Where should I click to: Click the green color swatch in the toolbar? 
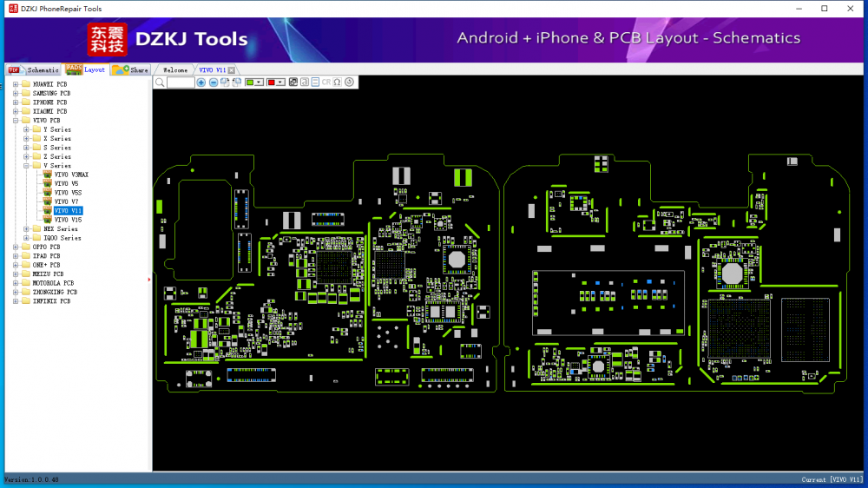pyautogui.click(x=250, y=82)
